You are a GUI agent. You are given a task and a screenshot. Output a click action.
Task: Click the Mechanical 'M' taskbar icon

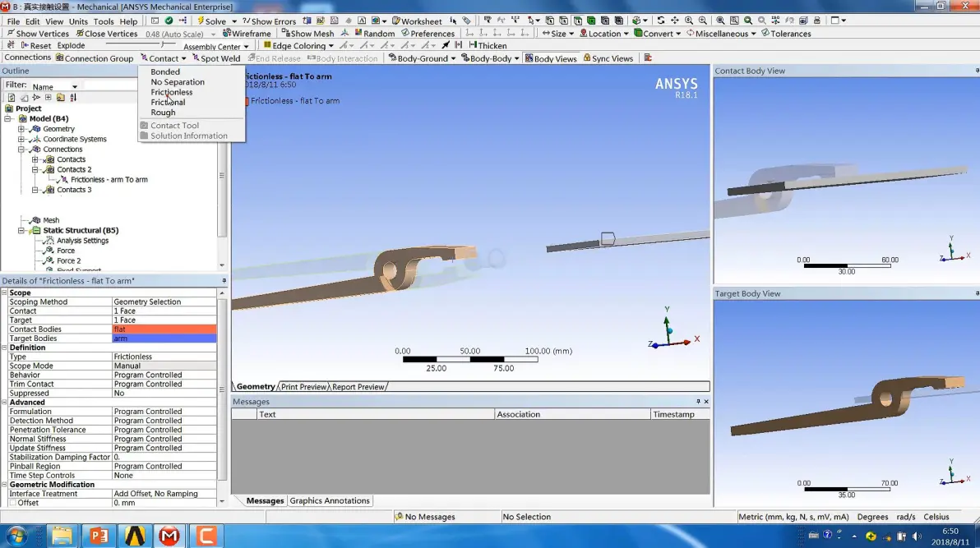click(169, 536)
